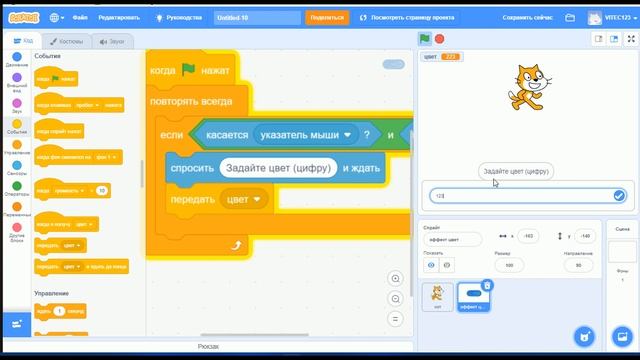Click the Scratch logo in the menu bar

(24, 18)
